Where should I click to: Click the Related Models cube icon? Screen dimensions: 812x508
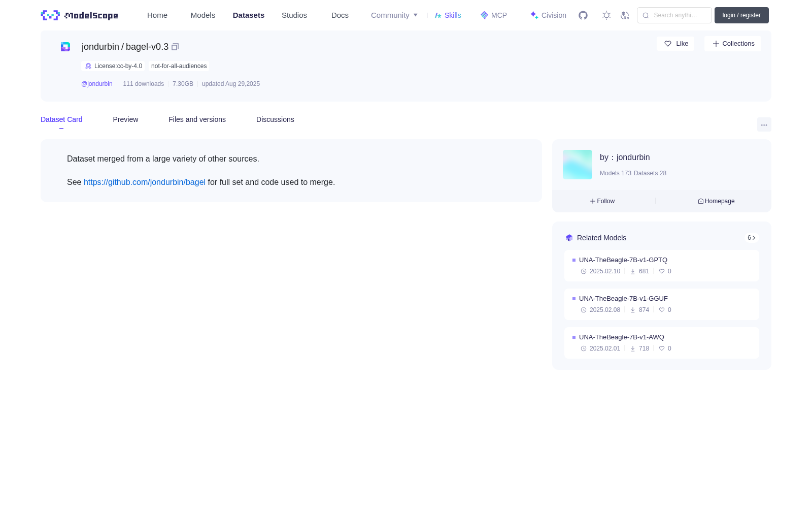click(x=569, y=238)
